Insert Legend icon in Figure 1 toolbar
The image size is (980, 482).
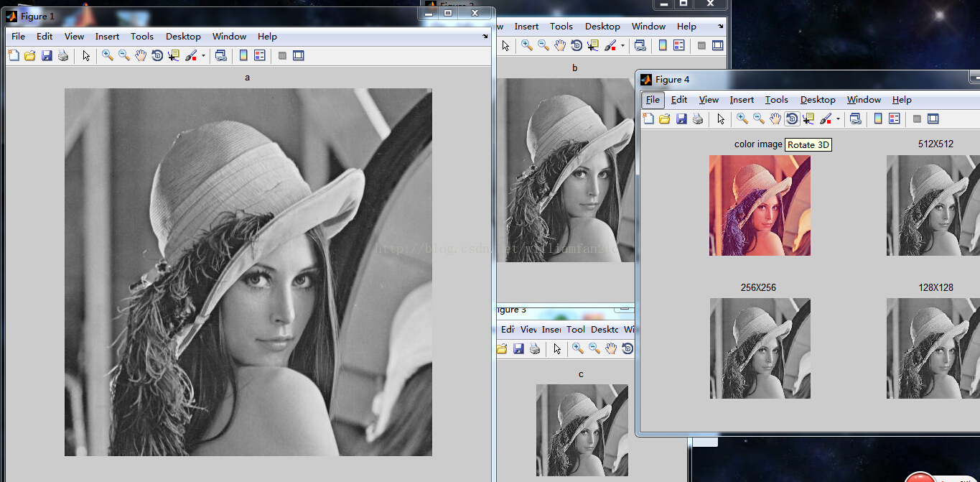point(260,55)
